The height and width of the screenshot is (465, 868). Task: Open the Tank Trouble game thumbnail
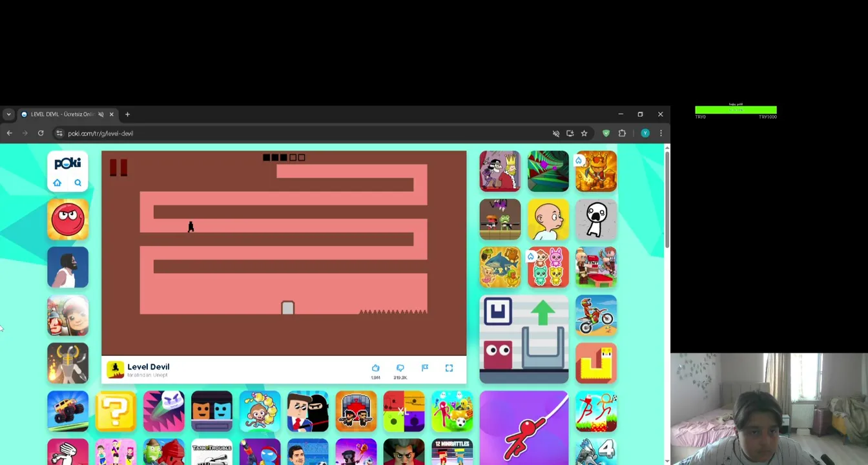pyautogui.click(x=212, y=452)
